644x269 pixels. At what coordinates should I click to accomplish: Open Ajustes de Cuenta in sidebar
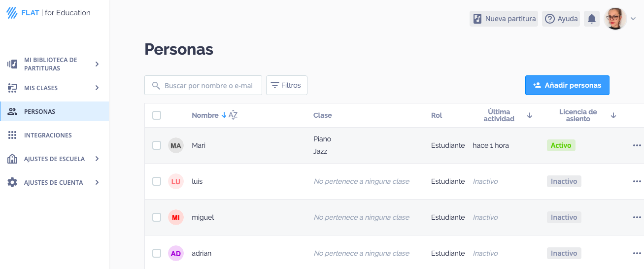[x=53, y=182]
